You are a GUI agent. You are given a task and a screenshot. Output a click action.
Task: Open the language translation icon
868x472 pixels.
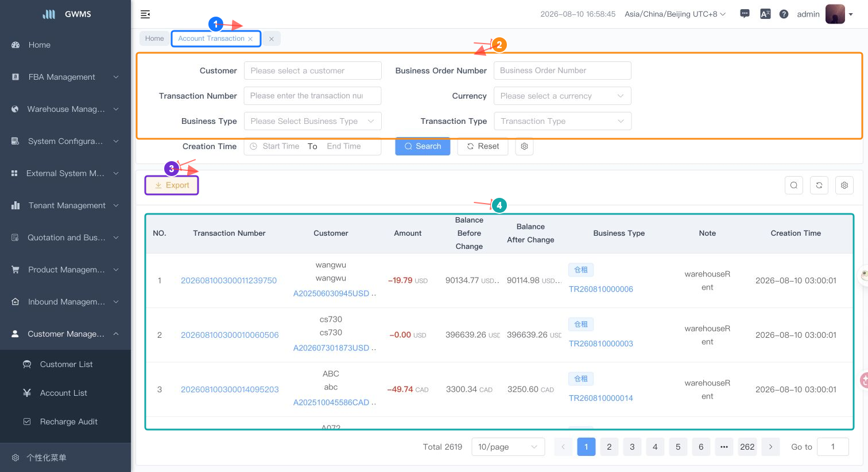(765, 14)
